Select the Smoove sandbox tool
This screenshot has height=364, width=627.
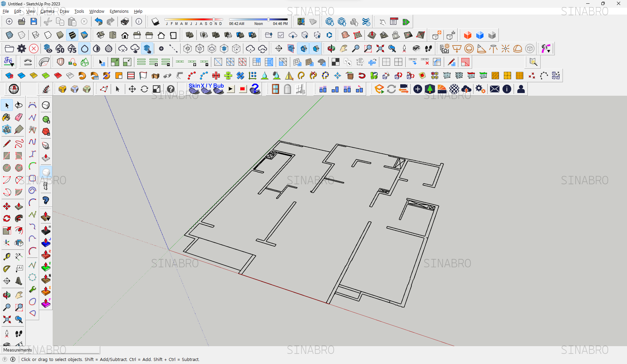[x=372, y=35]
